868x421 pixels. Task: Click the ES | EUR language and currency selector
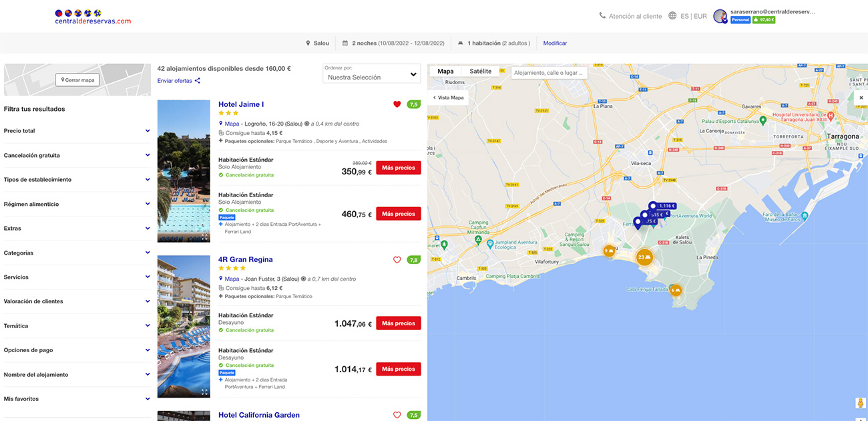pyautogui.click(x=694, y=16)
